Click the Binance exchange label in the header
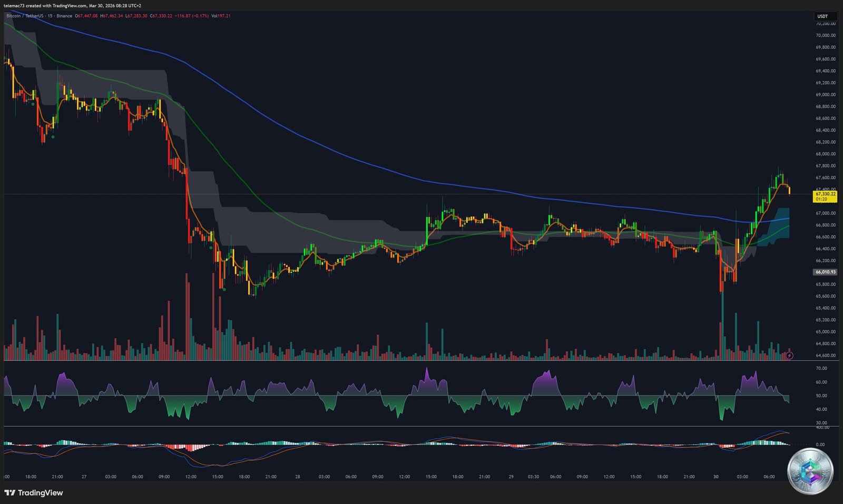This screenshot has width=843, height=504. pos(64,16)
